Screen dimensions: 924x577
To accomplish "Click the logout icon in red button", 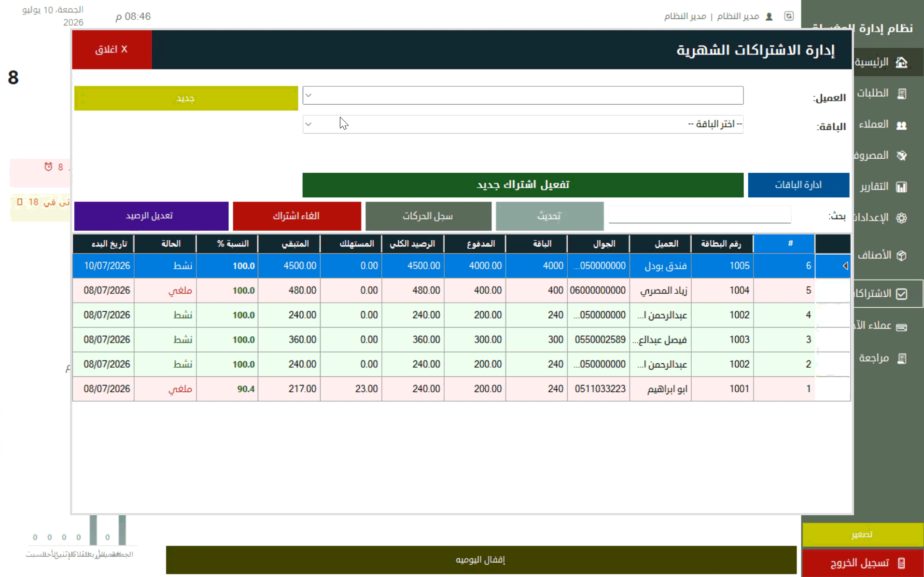I will coord(901,563).
